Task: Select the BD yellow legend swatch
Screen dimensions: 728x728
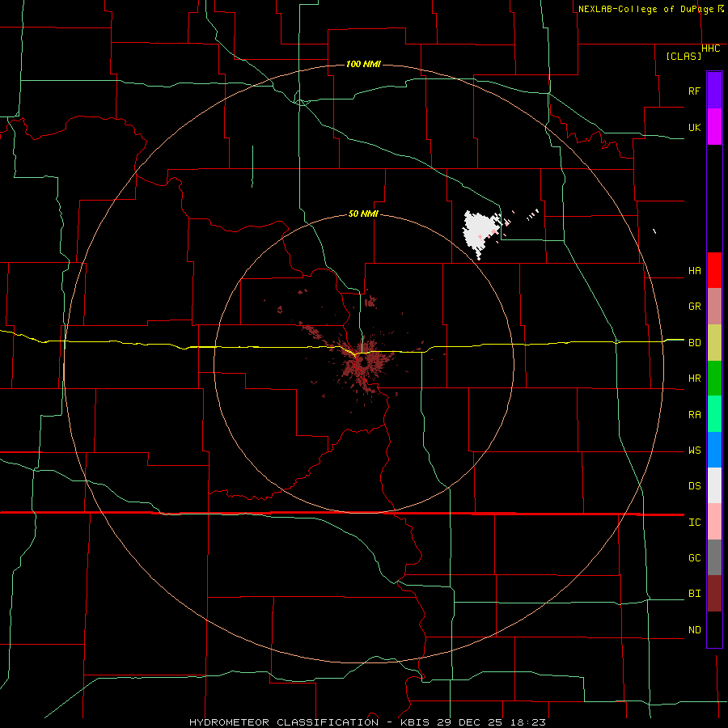Action: [714, 343]
